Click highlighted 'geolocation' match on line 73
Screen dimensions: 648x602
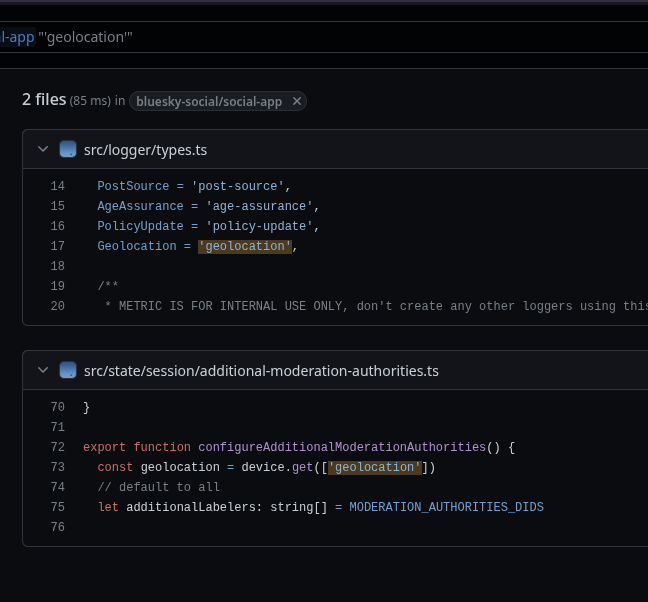375,467
